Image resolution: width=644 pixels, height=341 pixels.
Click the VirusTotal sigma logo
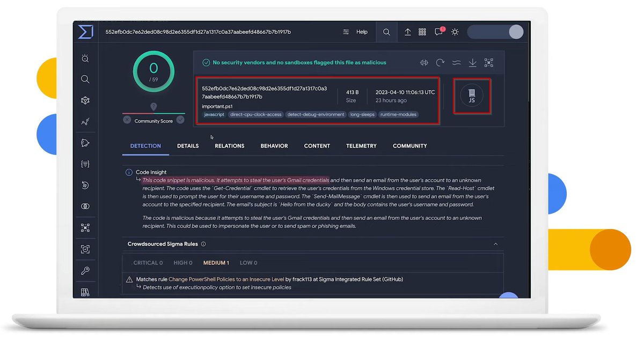[85, 32]
